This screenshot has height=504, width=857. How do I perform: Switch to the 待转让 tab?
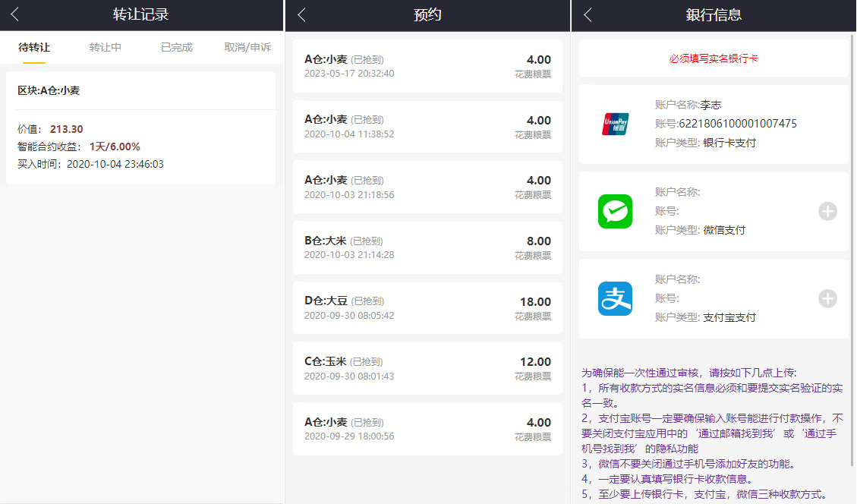34,47
